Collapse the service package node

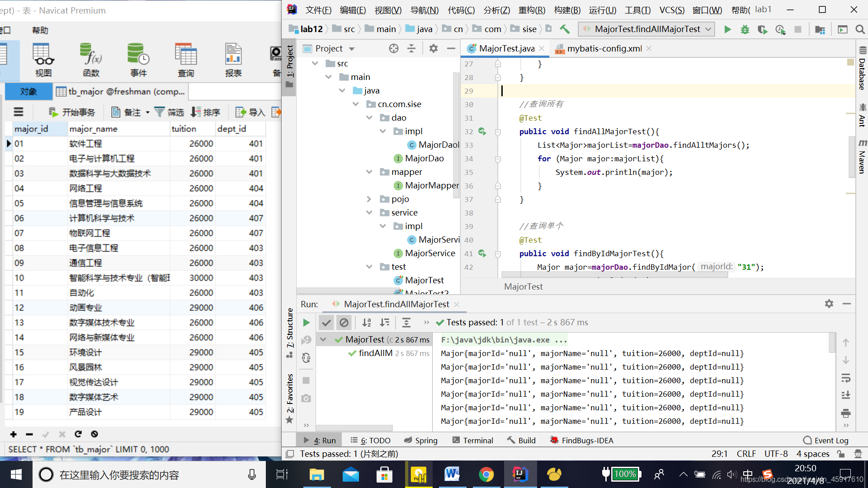(x=369, y=213)
